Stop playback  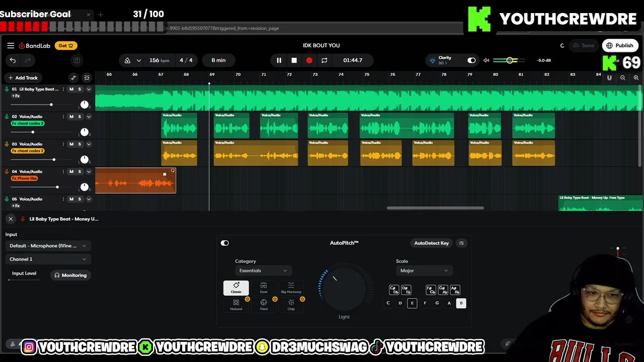(294, 60)
